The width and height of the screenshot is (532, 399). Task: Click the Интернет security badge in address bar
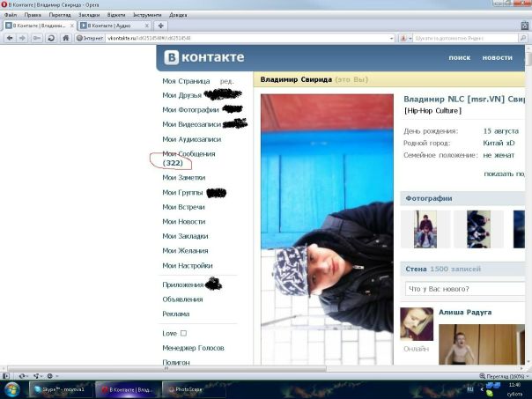[90, 38]
